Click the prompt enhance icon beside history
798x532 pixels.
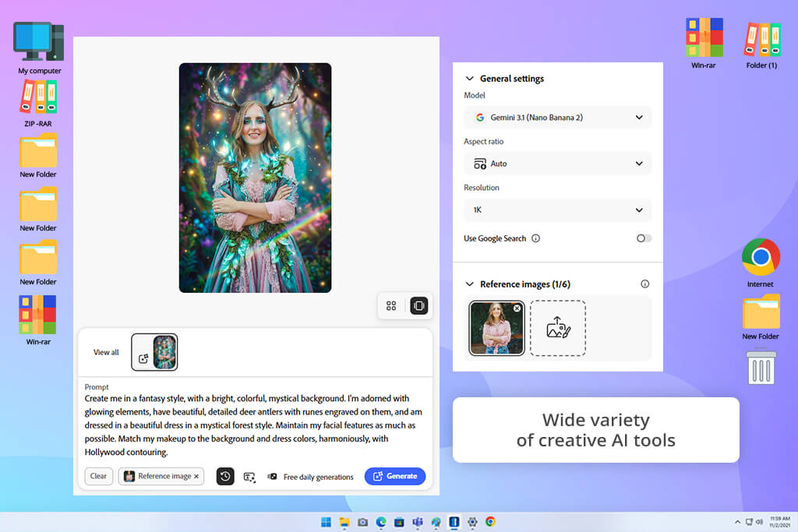coord(249,477)
